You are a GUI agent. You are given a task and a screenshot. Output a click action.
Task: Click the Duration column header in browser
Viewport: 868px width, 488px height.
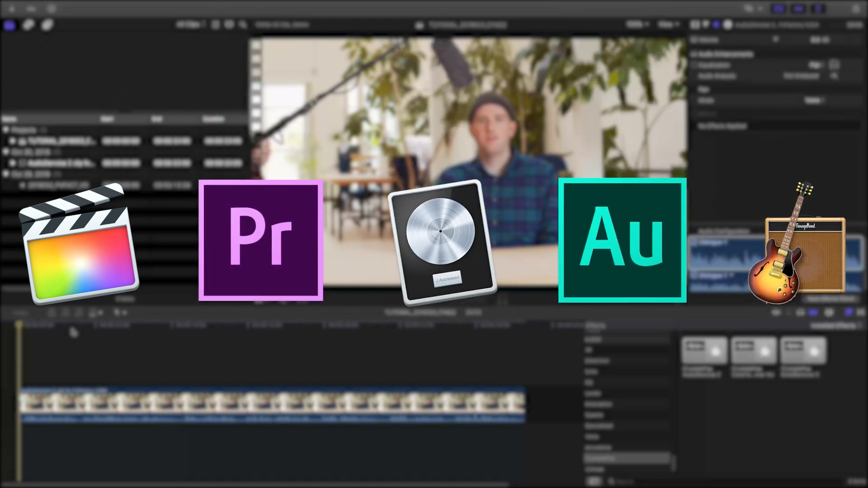click(213, 119)
